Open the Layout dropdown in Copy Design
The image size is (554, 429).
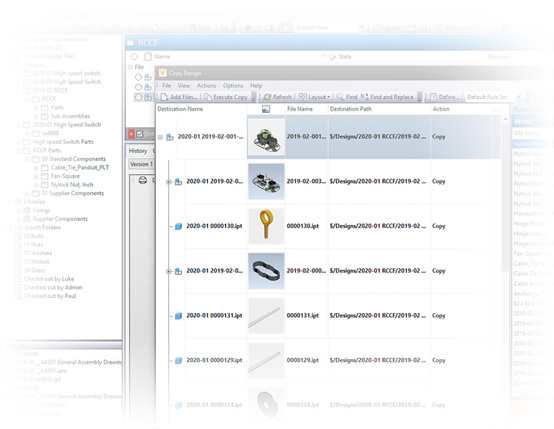[x=314, y=97]
